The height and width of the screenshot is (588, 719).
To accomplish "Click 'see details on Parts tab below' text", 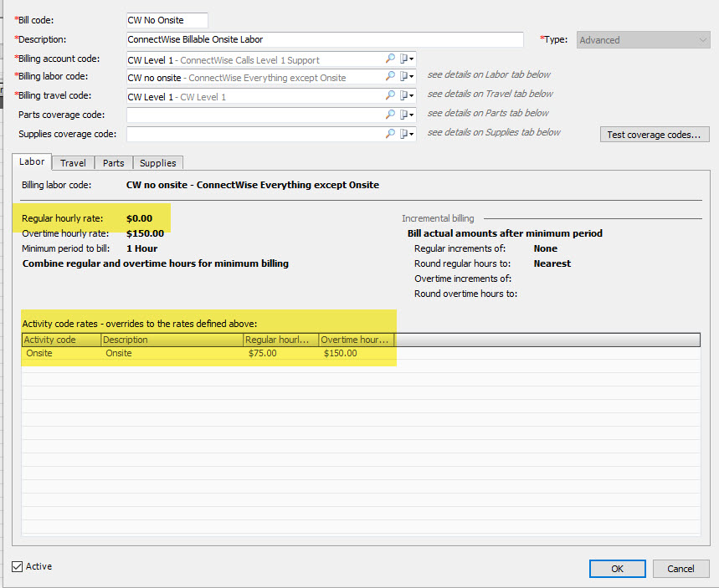I will (488, 113).
